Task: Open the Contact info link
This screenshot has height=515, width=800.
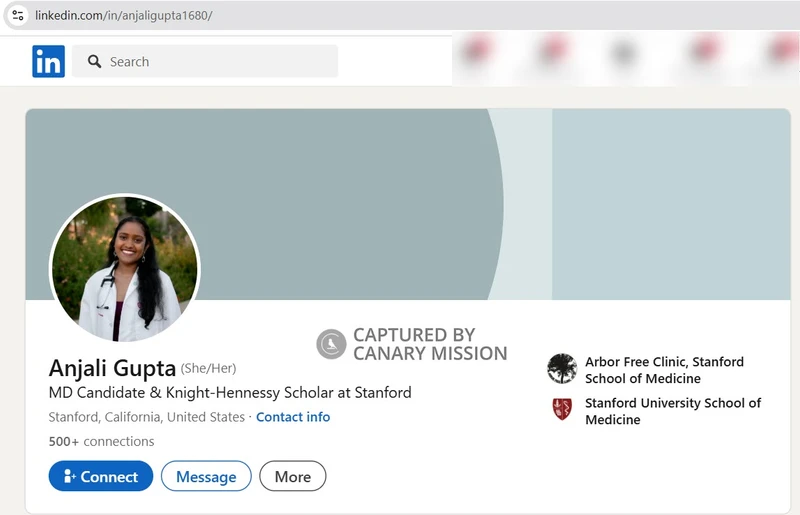Action: [x=293, y=417]
